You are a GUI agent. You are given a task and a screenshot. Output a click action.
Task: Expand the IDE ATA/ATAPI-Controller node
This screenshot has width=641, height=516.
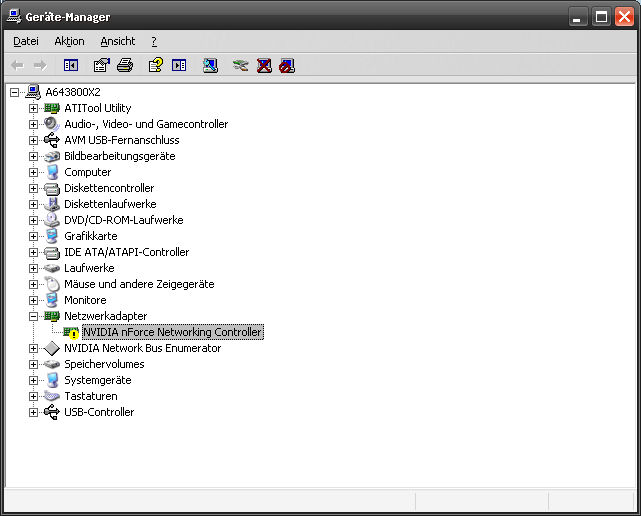click(34, 252)
